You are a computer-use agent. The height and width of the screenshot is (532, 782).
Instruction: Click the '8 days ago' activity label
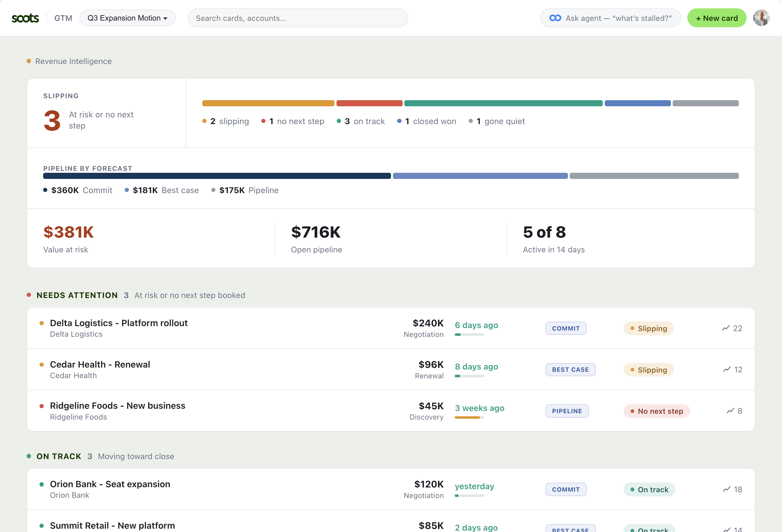[476, 367]
